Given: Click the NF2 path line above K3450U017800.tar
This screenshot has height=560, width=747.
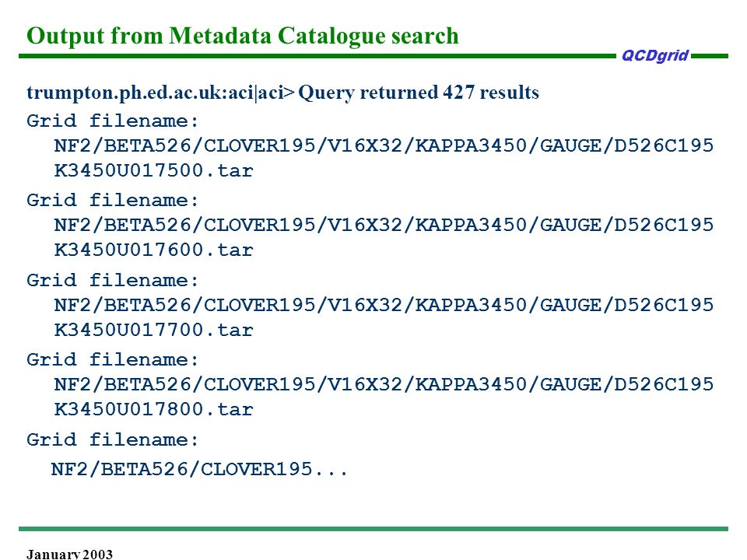Looking at the screenshot, I should click(x=384, y=384).
